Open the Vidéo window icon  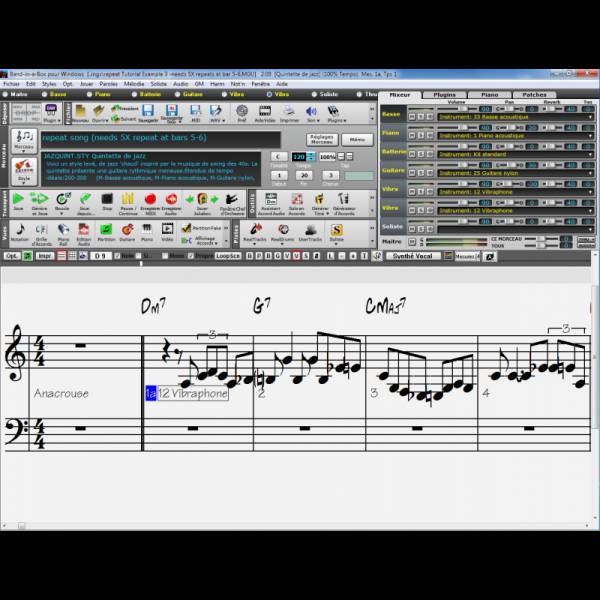point(167,233)
